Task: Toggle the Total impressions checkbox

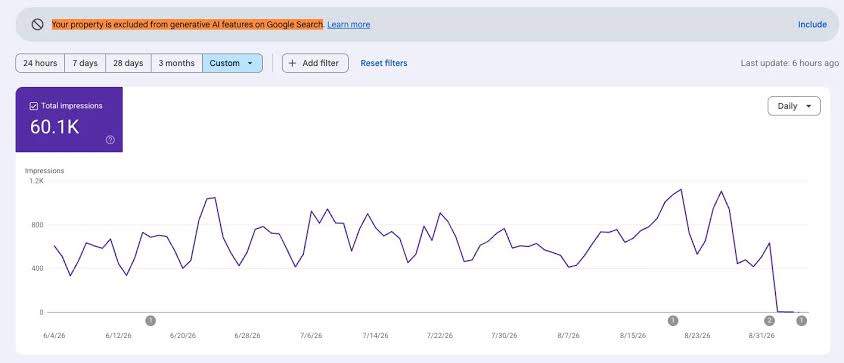Action: (34, 106)
